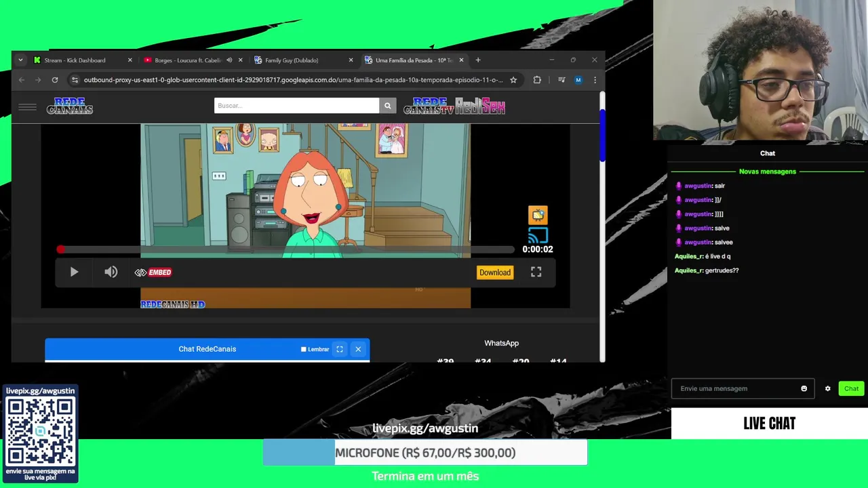The height and width of the screenshot is (488, 868).
Task: View site information icon in address bar
Action: pos(75,80)
